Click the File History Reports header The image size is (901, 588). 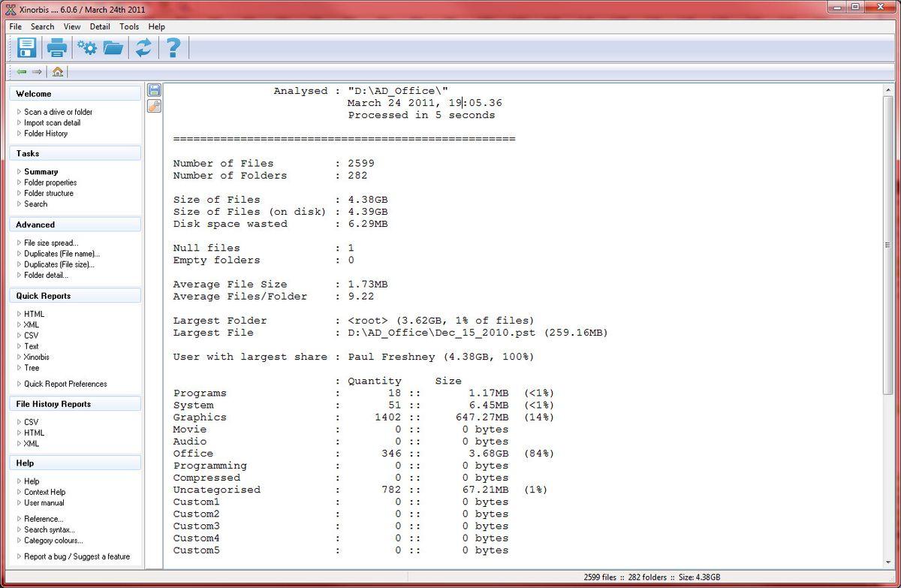(x=75, y=404)
